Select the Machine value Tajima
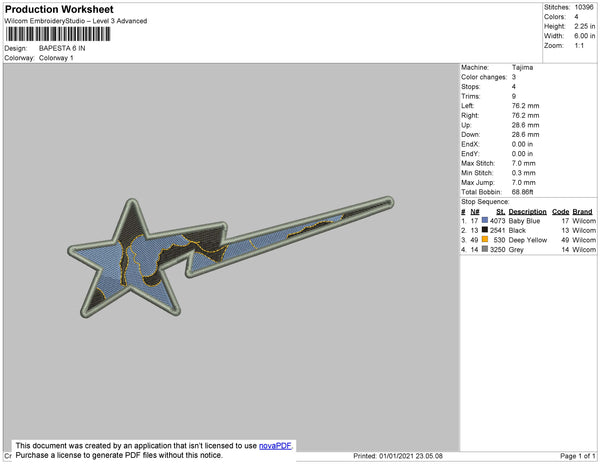 click(522, 67)
